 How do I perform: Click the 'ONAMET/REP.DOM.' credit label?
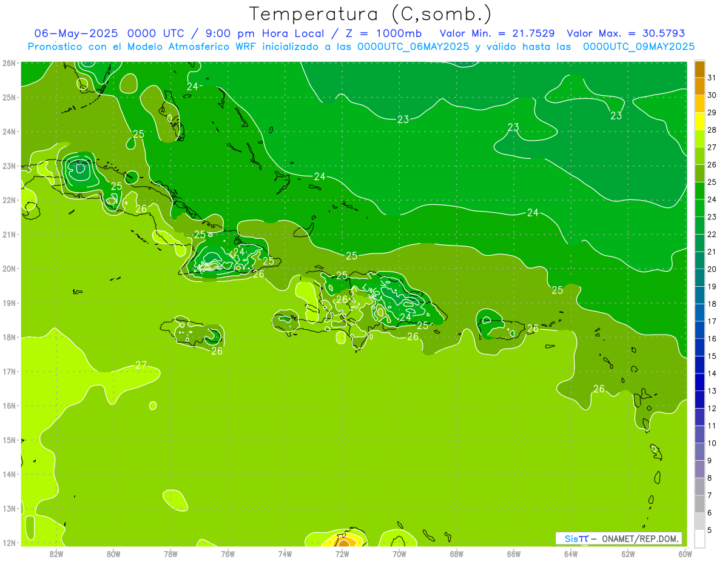tap(641, 538)
